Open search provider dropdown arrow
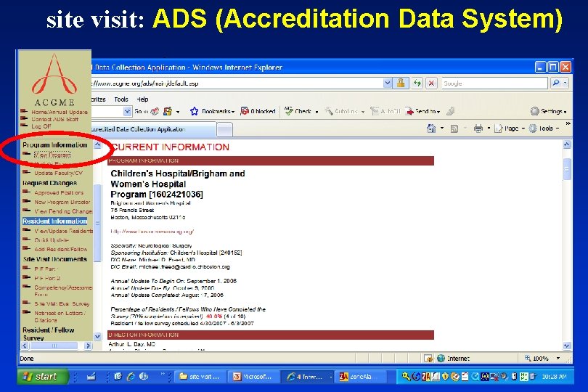Viewport: 588px width, 392px height. pos(565,83)
